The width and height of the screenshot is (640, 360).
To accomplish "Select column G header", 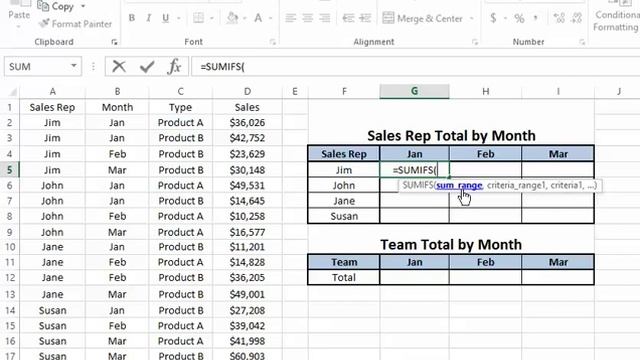I will [414, 91].
